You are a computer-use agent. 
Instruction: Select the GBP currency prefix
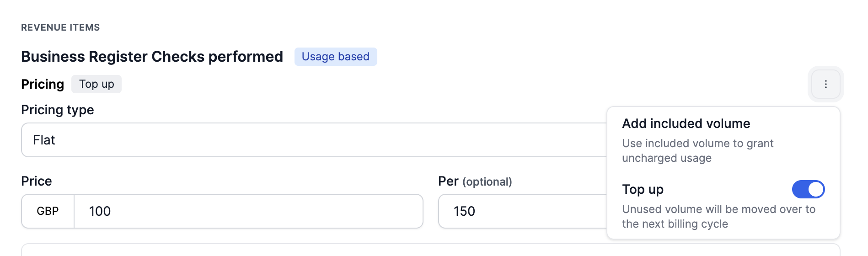(48, 211)
